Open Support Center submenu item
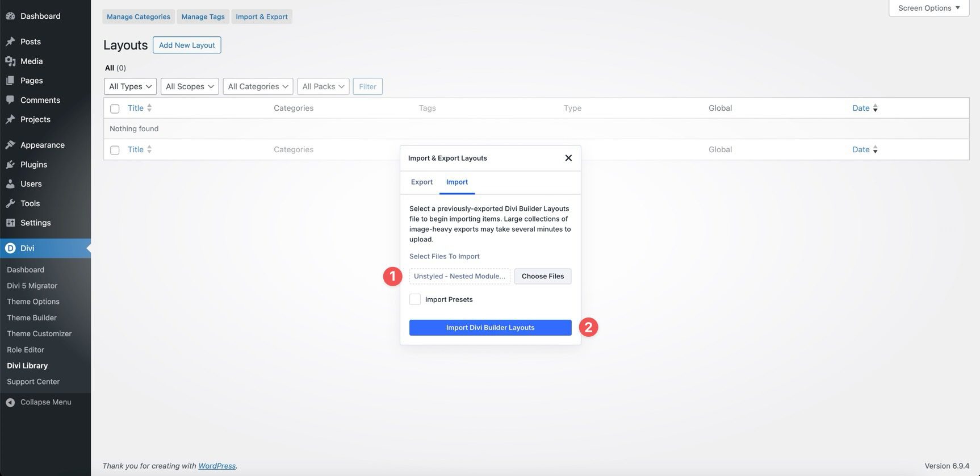Viewport: 980px width, 476px height. click(33, 382)
